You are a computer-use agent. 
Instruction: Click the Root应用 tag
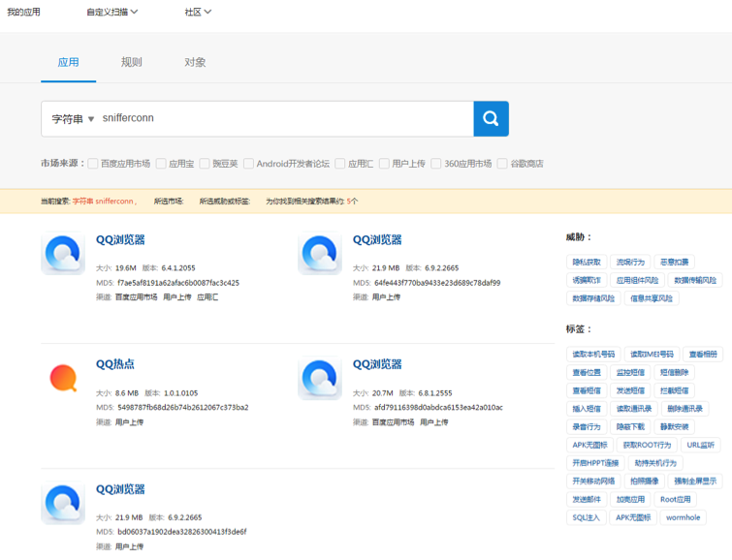click(675, 499)
